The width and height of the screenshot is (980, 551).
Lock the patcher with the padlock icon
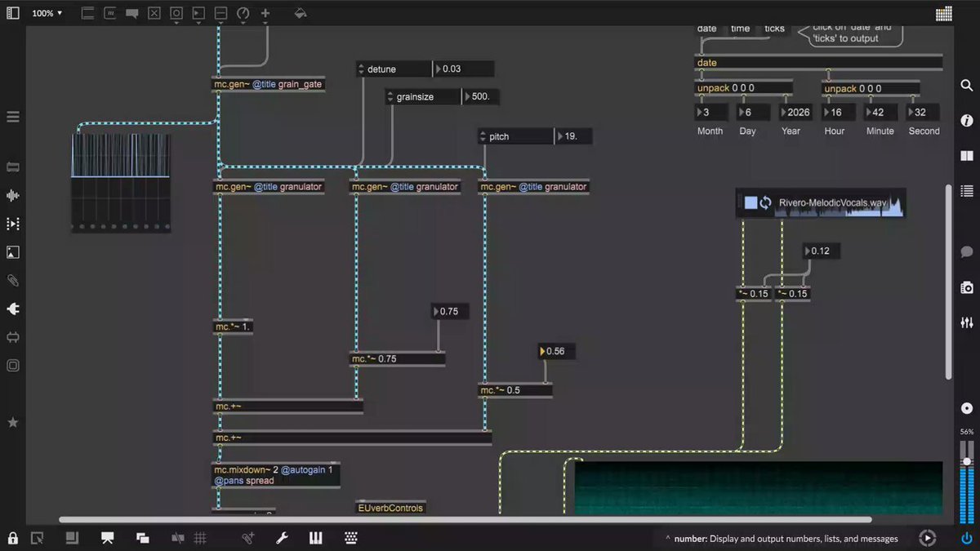click(x=13, y=538)
